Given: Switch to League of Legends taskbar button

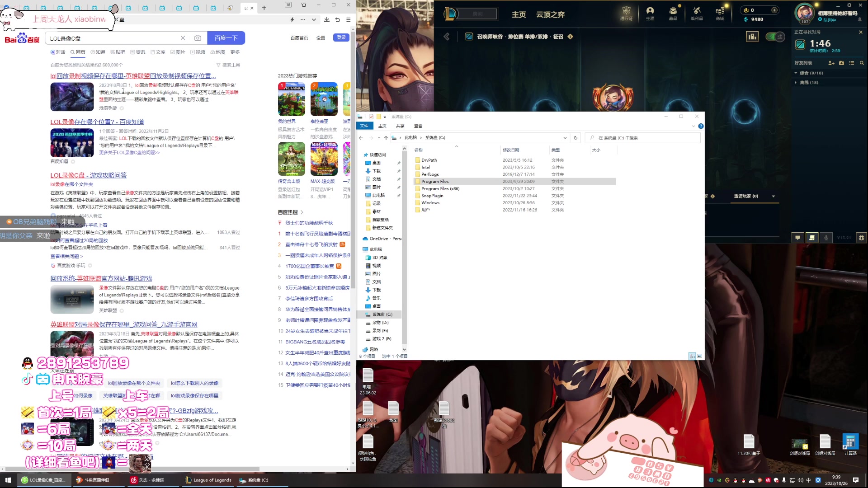Looking at the screenshot, I should 208,480.
